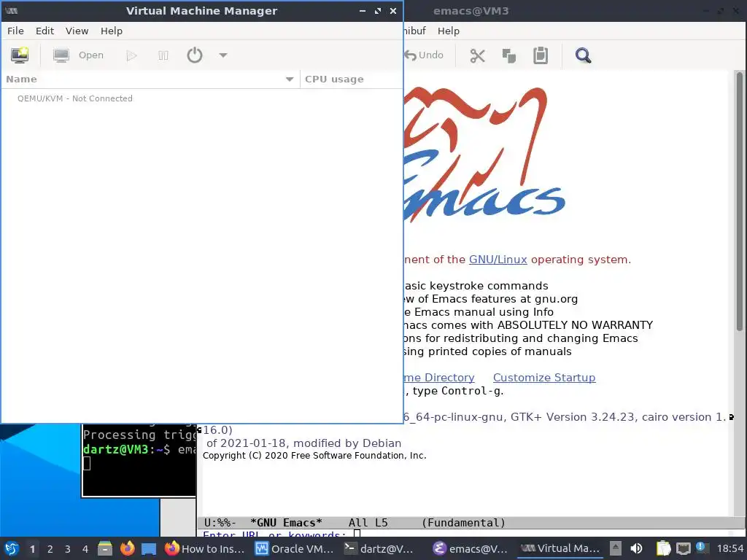
Task: Click the terminal window behind Virtual Machine Manager
Action: click(138, 460)
